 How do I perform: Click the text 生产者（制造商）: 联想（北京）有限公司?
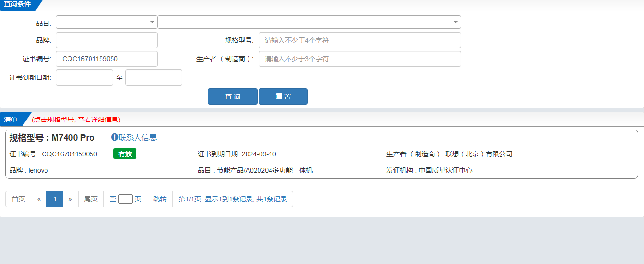tap(450, 154)
